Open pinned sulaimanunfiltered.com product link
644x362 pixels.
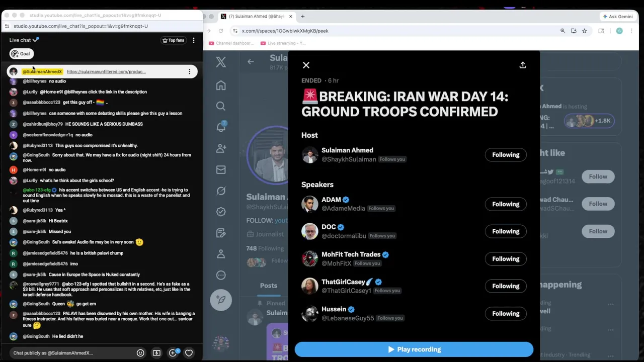click(106, 72)
